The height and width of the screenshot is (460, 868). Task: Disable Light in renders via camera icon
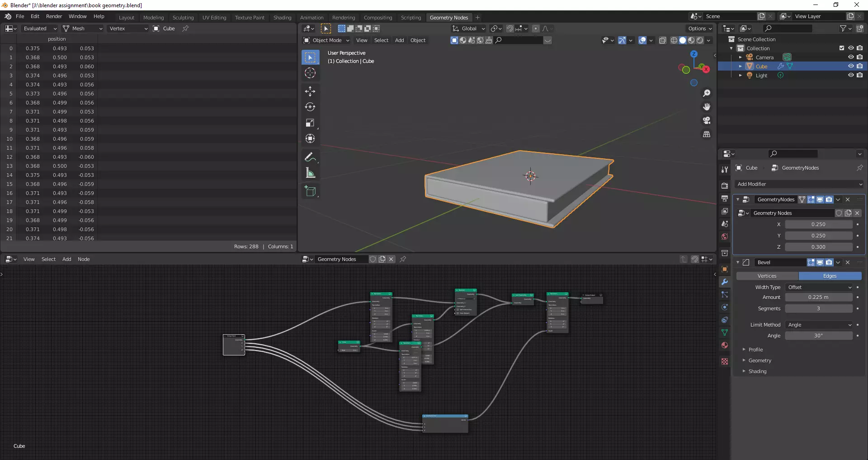pos(859,75)
